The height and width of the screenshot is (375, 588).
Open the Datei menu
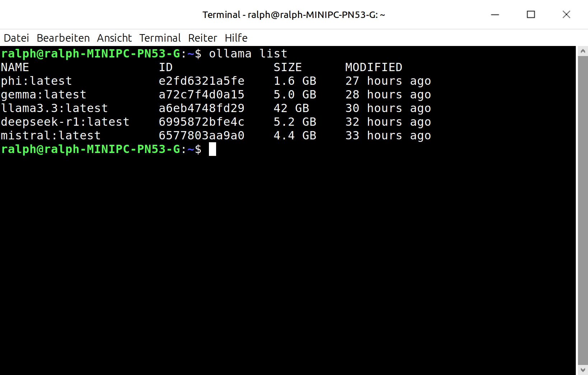coord(16,38)
